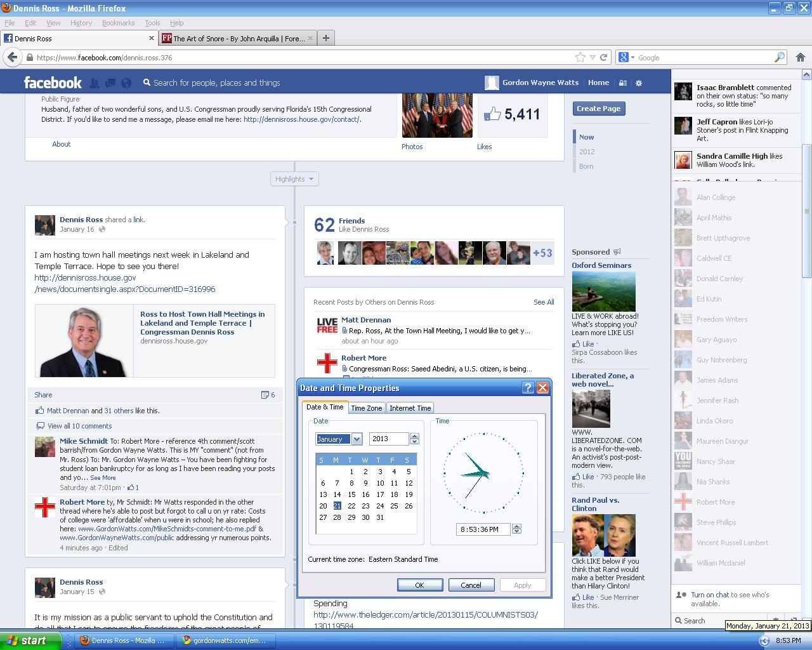Open chat with Robert More
Image resolution: width=812 pixels, height=650 pixels.
pyautogui.click(x=736, y=502)
